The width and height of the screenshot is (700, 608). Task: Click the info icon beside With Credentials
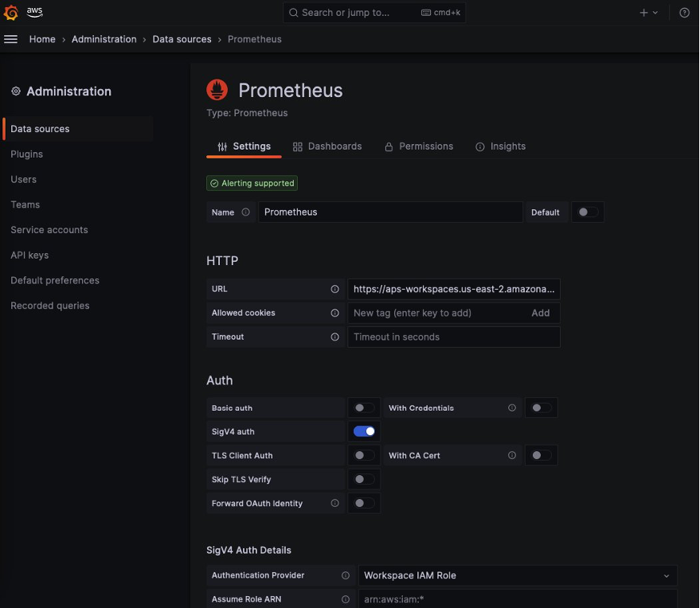512,407
